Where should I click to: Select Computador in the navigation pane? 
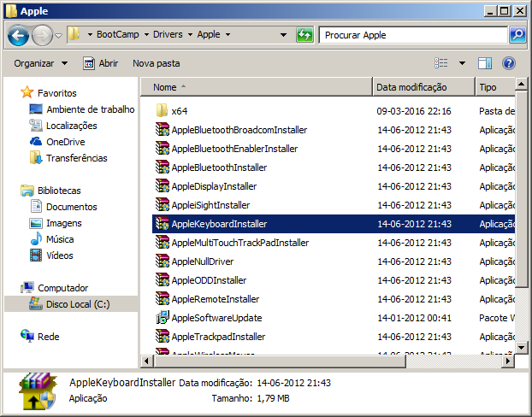(54, 288)
